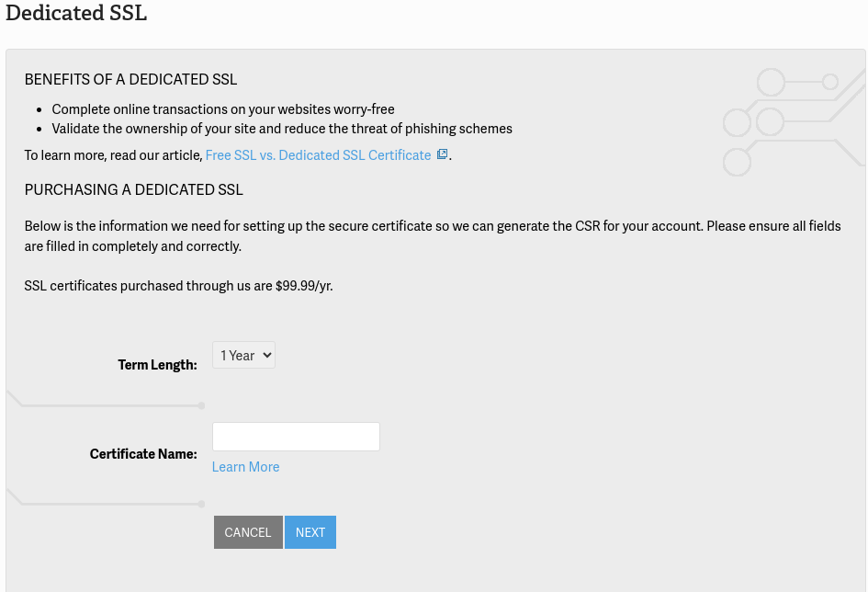
Task: Click the Certificate Name label
Action: point(143,454)
